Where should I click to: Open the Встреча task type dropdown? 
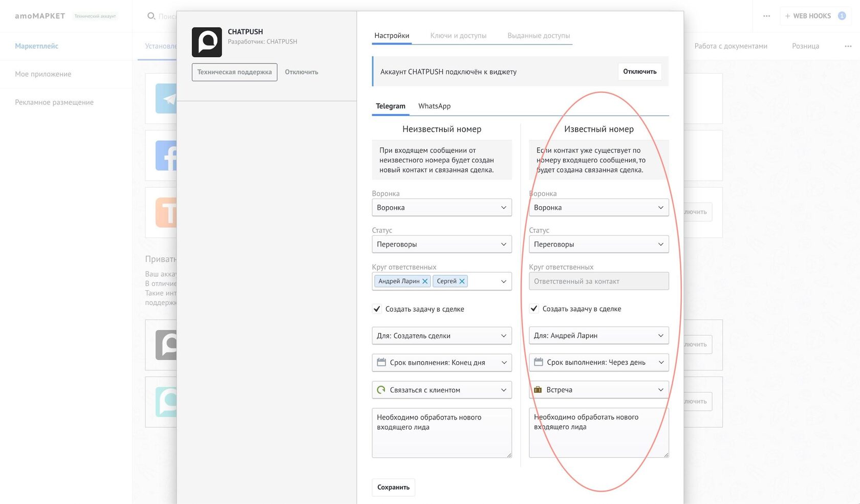[x=599, y=389]
